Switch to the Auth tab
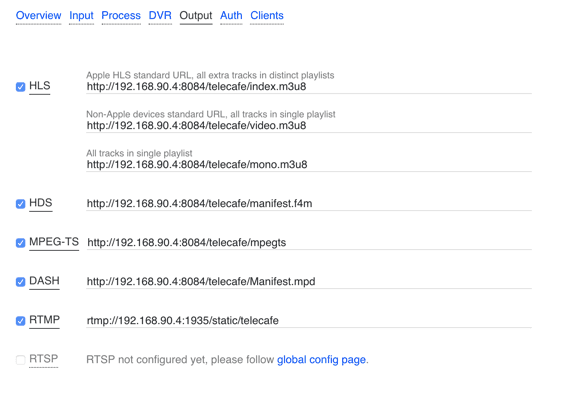 pyautogui.click(x=231, y=16)
